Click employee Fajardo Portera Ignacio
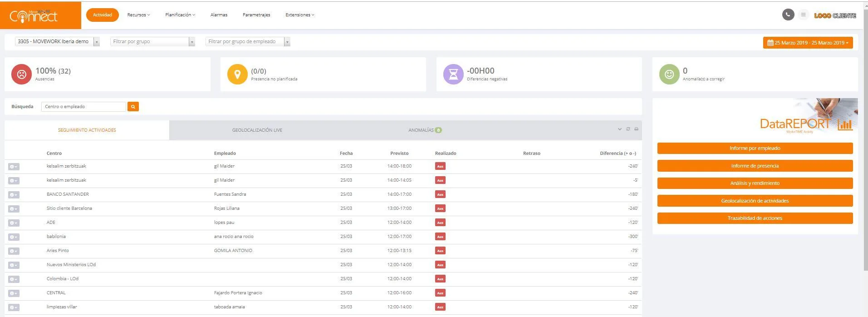Viewport: 868px width, 317px height. click(238, 293)
